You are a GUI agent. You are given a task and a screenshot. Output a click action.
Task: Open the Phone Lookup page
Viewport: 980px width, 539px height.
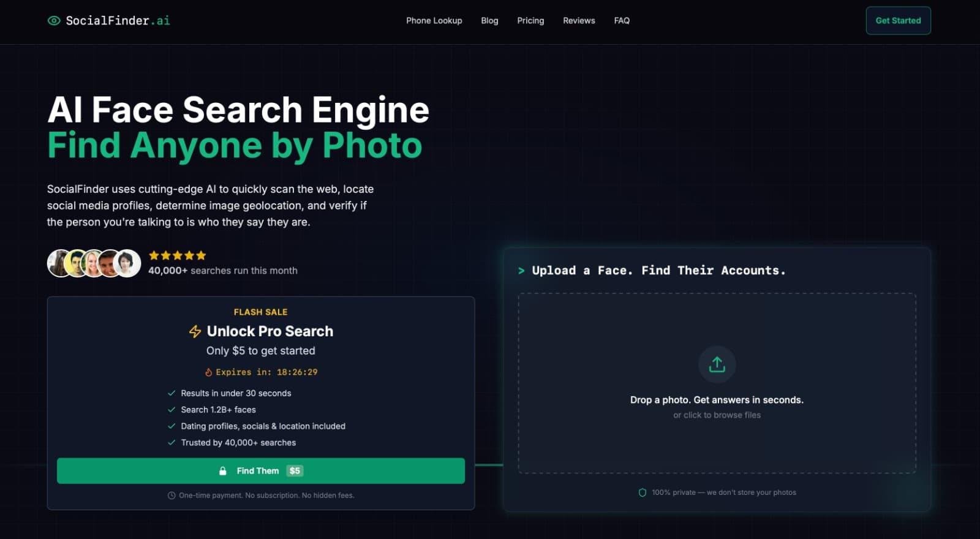pos(434,21)
